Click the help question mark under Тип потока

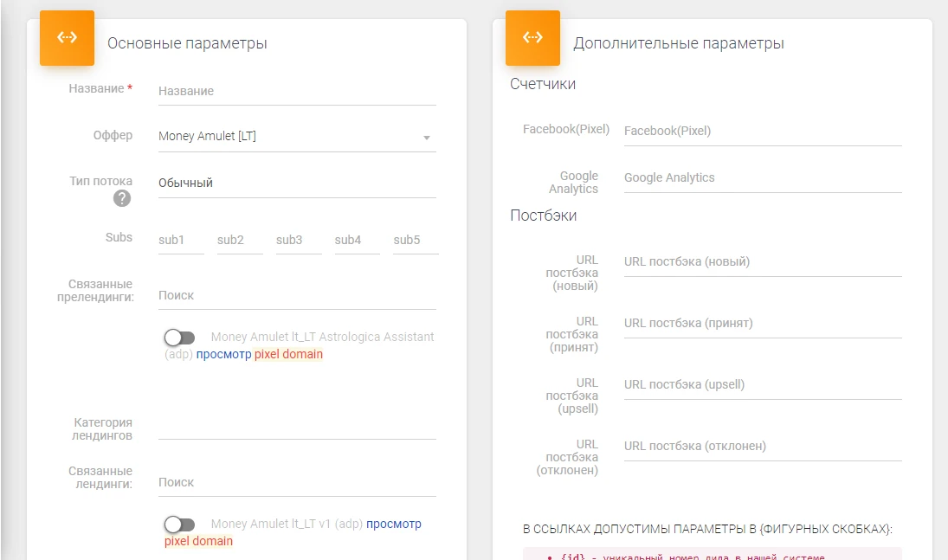[122, 198]
